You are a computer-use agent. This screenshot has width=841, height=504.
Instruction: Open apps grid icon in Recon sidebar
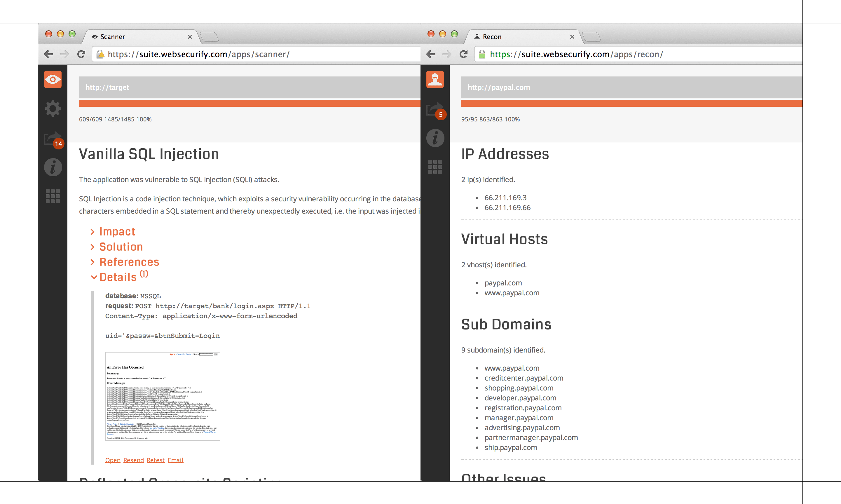(x=435, y=167)
